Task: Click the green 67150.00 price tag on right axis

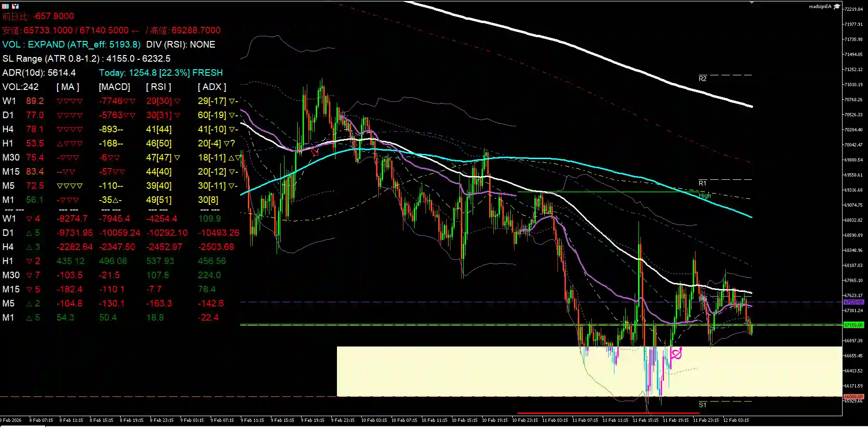Action: tap(853, 325)
